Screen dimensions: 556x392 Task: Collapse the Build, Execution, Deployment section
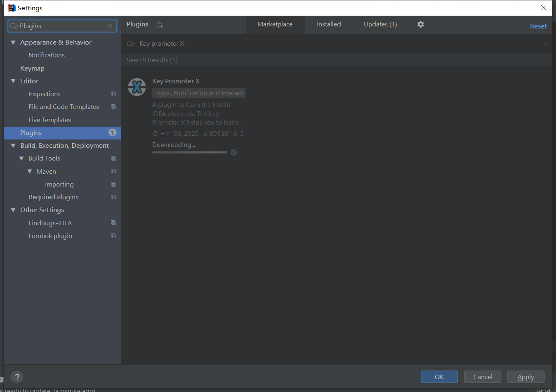click(13, 146)
